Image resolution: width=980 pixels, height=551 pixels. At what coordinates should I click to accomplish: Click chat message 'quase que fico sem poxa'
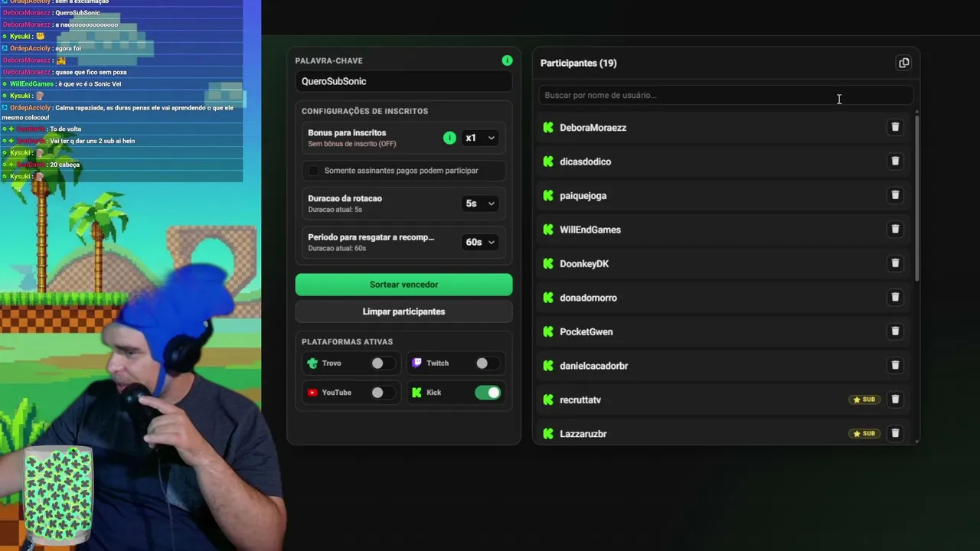[91, 72]
